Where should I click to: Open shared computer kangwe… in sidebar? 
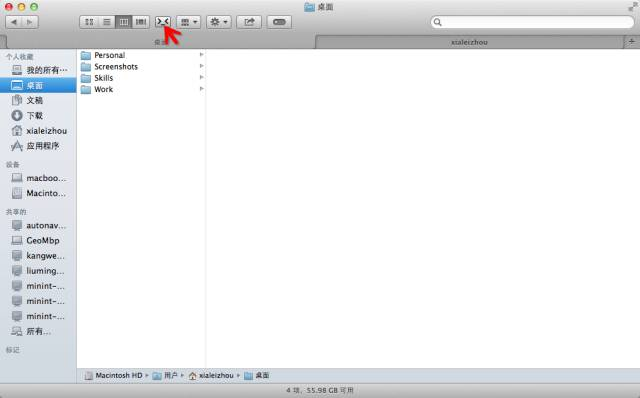(39, 256)
